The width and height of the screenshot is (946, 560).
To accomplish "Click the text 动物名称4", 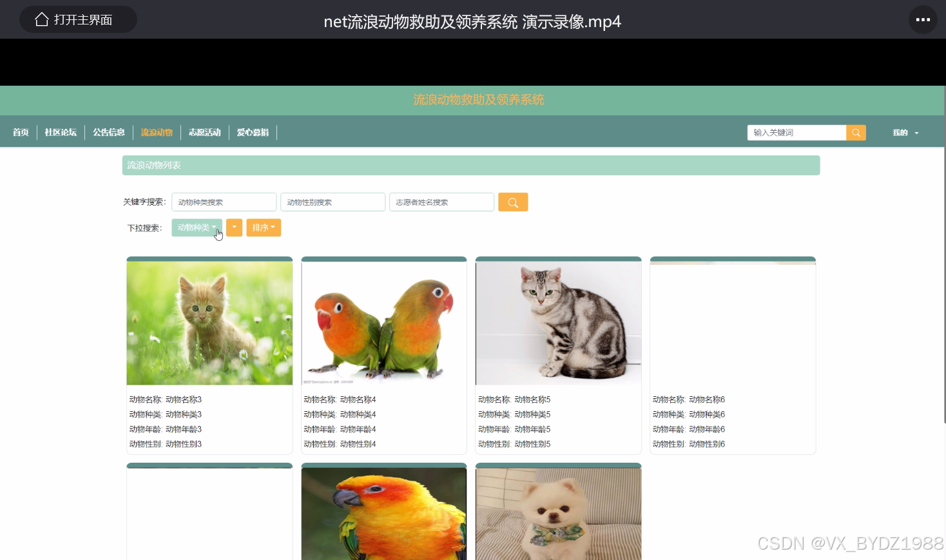I will (358, 400).
